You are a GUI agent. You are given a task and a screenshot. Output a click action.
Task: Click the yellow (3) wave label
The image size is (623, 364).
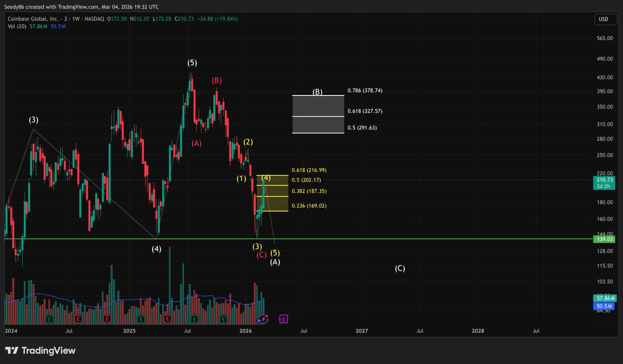(x=257, y=246)
